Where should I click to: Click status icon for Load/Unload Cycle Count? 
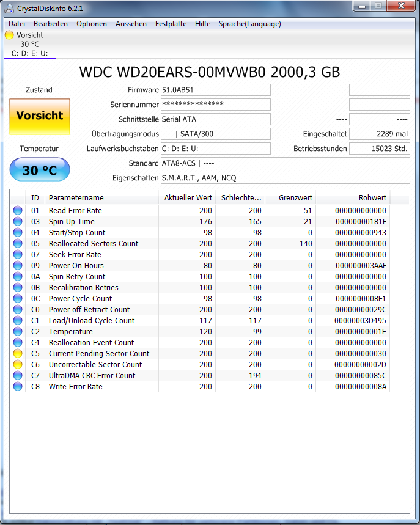(x=18, y=320)
